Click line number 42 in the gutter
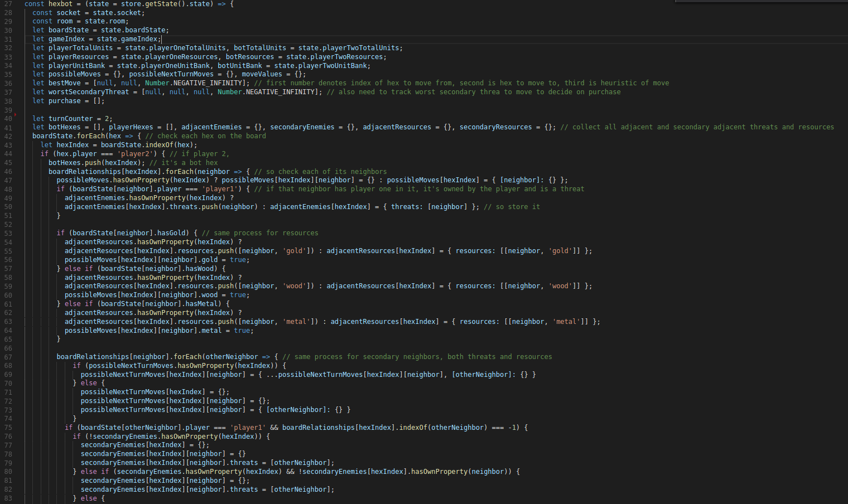Screen dimensions: 848x504 (x=8, y=136)
